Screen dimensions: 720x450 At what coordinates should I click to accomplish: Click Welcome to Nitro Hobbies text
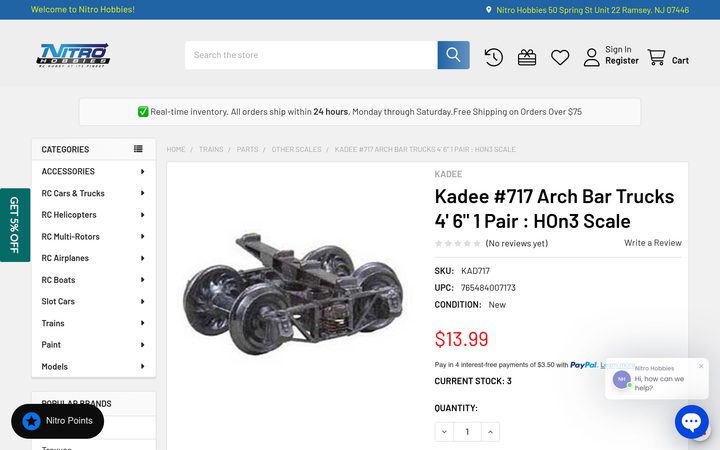coord(83,10)
